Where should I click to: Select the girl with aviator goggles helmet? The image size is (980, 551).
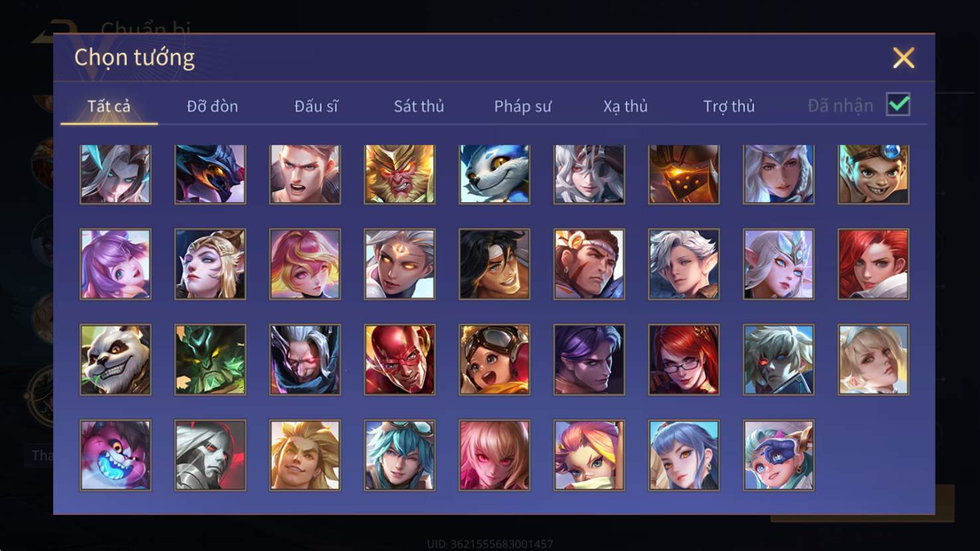tap(494, 360)
